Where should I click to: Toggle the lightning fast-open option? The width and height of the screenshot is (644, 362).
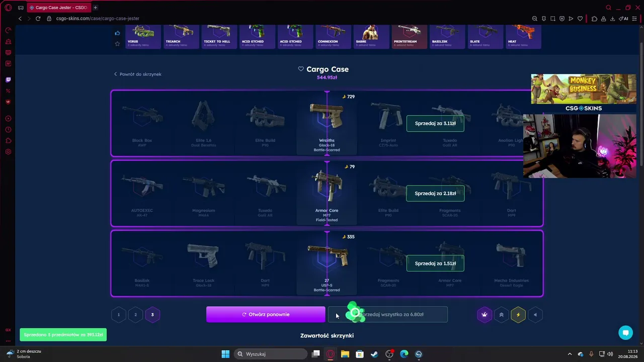[518, 315]
